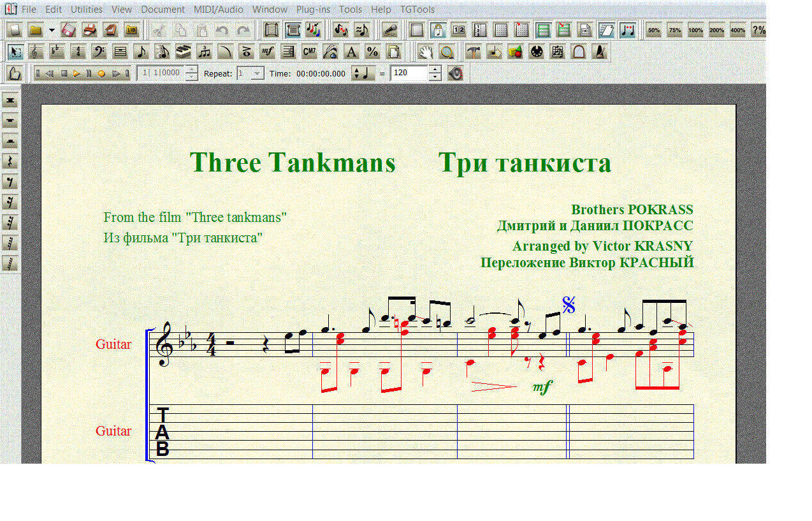
Task: Click the blue Segno sign in score
Action: (569, 305)
